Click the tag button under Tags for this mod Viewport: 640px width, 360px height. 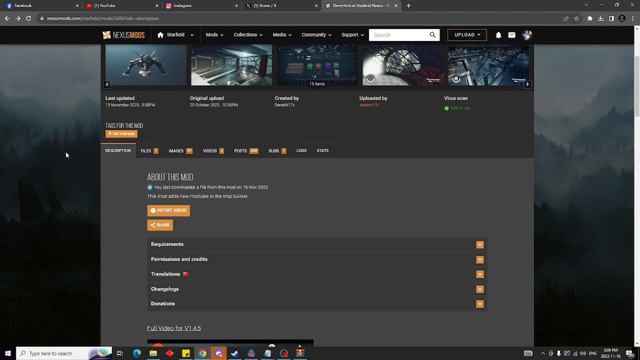point(121,134)
